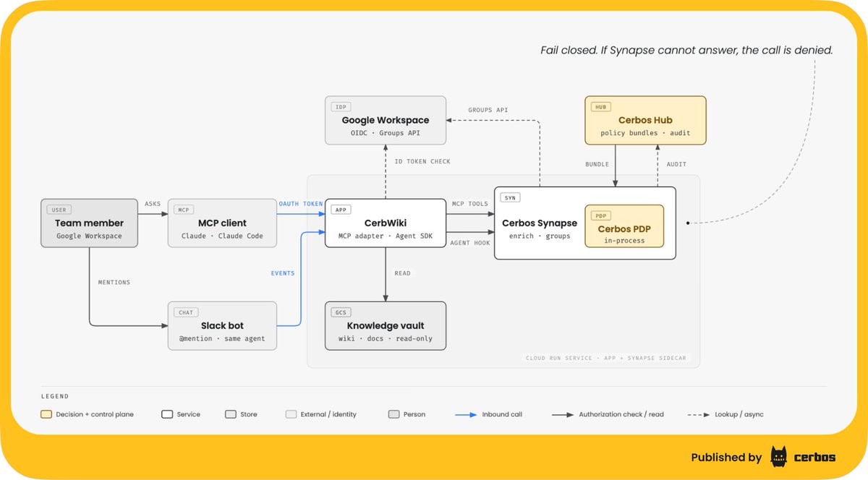The width and height of the screenshot is (868, 480).
Task: Click "OIDC · Groups API" subtitle
Action: click(x=385, y=134)
